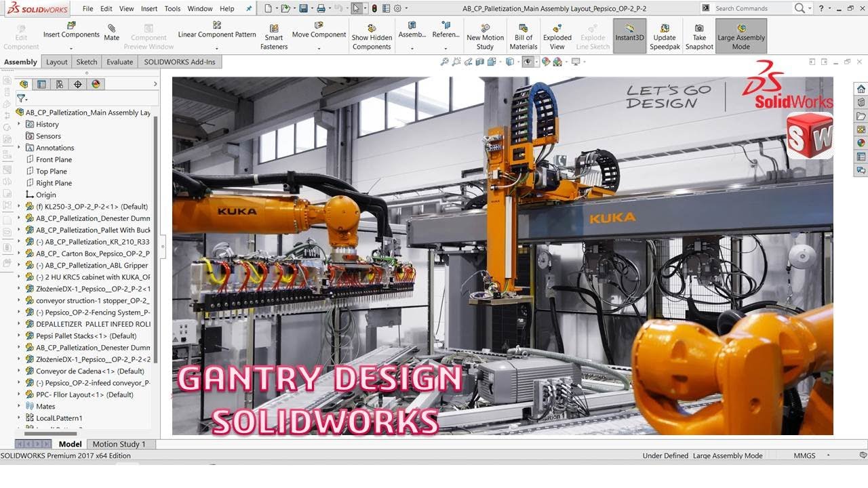Click the tree filter funnel icon
This screenshot has height=488, width=868.
click(21, 98)
